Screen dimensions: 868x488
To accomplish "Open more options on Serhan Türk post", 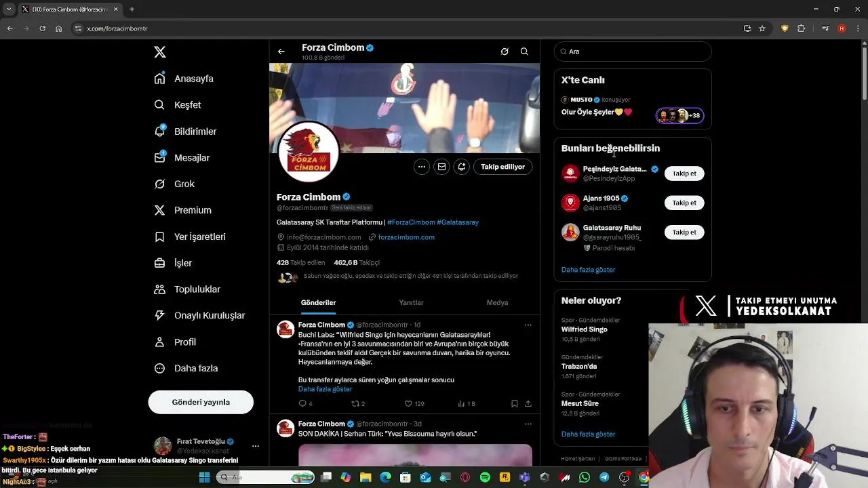I will pyautogui.click(x=528, y=424).
